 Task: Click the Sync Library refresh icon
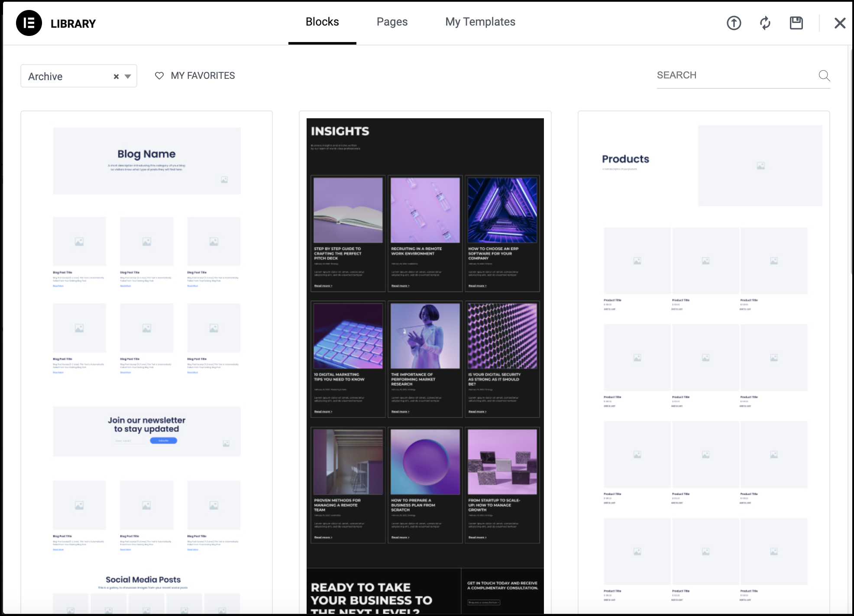pos(765,23)
